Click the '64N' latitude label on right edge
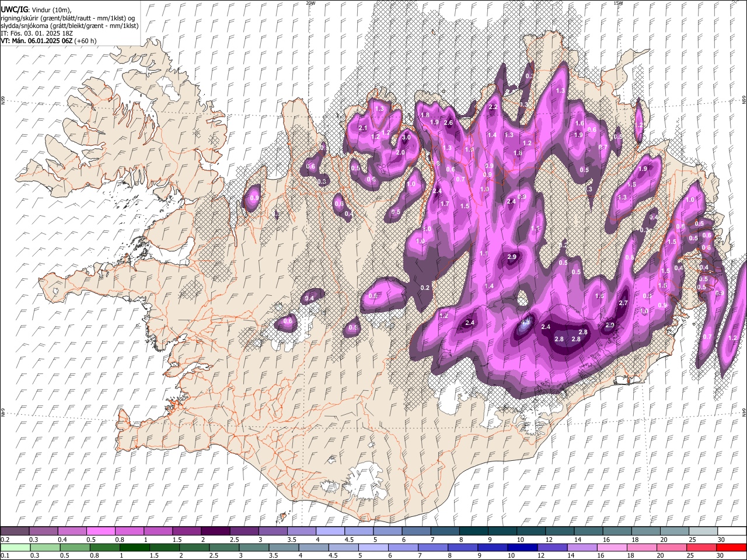Image resolution: width=747 pixels, height=560 pixels. (x=744, y=412)
